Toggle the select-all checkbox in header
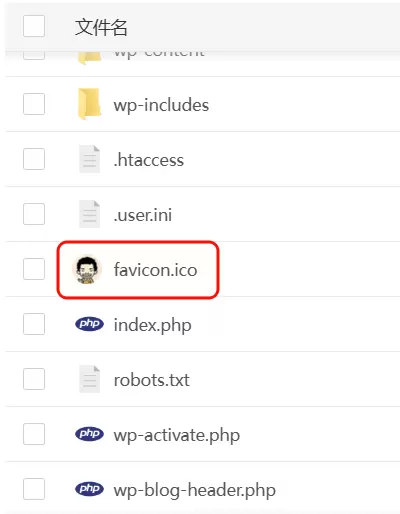 click(x=34, y=26)
